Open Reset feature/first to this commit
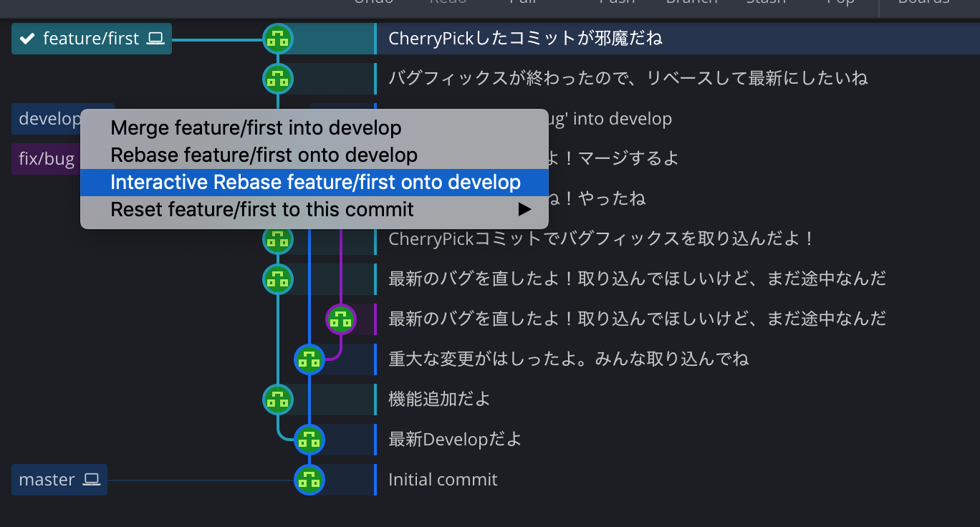Screen dimensions: 980x527 point(314,210)
